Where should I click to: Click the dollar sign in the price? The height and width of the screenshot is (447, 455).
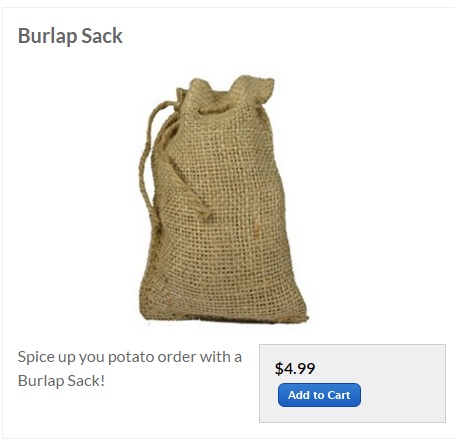coord(279,369)
